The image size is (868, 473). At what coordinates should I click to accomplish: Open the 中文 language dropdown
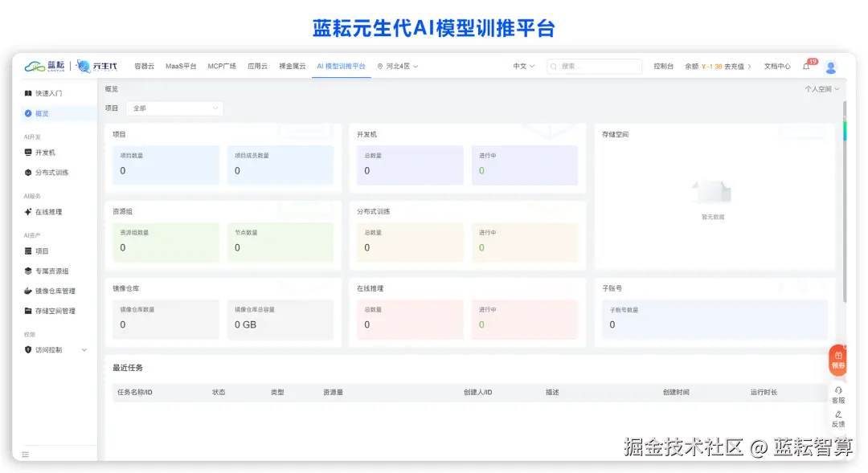pos(523,67)
